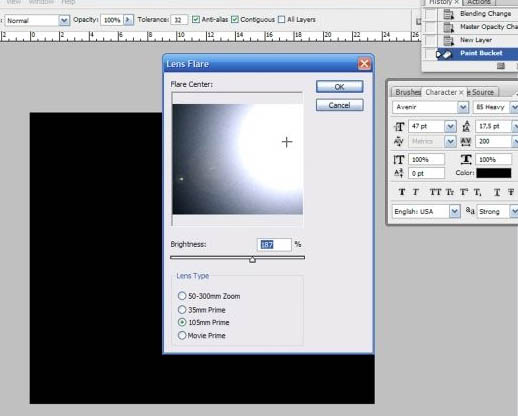The image size is (518, 416).
Task: Open the Opacity slider arrow
Action: pyautogui.click(x=128, y=20)
